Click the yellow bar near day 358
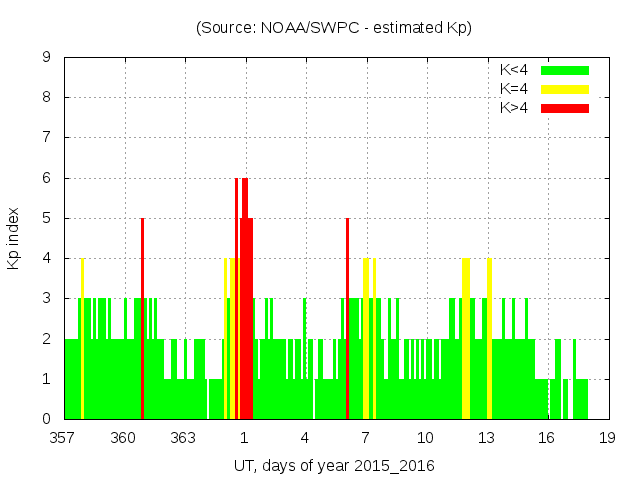 click(82, 340)
